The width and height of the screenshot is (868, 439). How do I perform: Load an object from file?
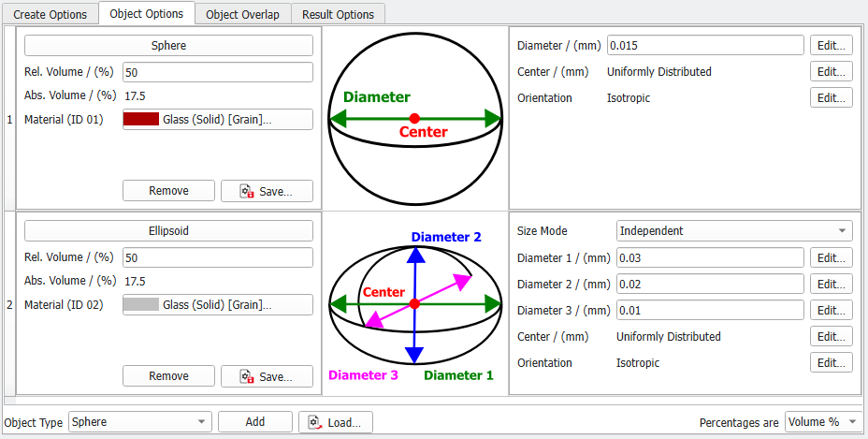click(x=336, y=422)
